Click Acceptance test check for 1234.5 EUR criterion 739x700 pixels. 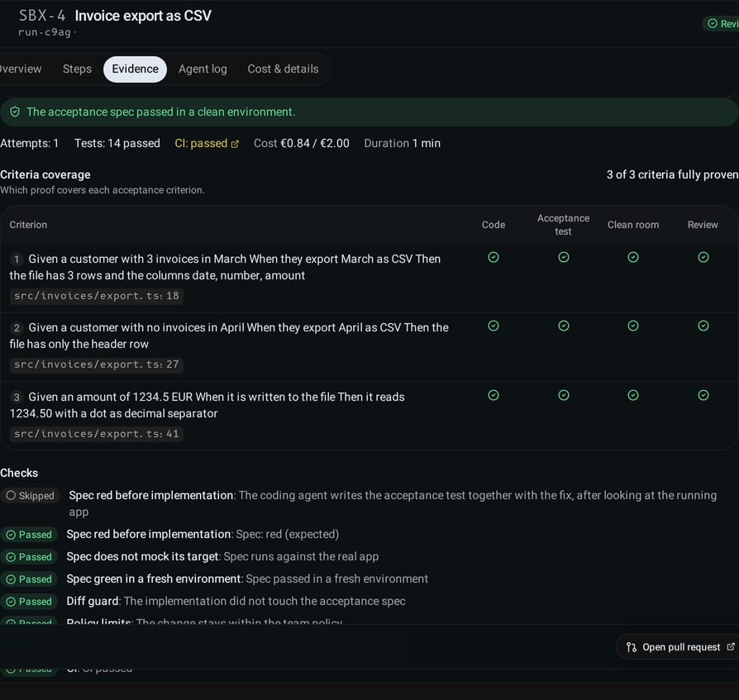point(564,395)
